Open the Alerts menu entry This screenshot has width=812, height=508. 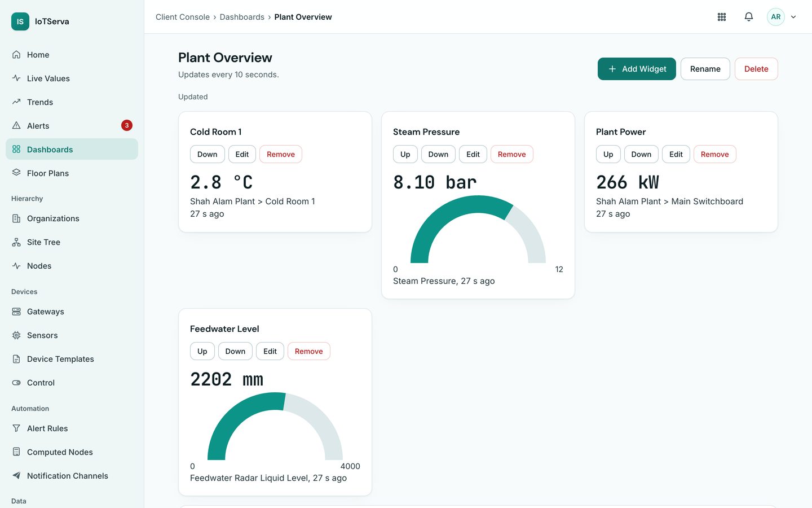click(72, 126)
